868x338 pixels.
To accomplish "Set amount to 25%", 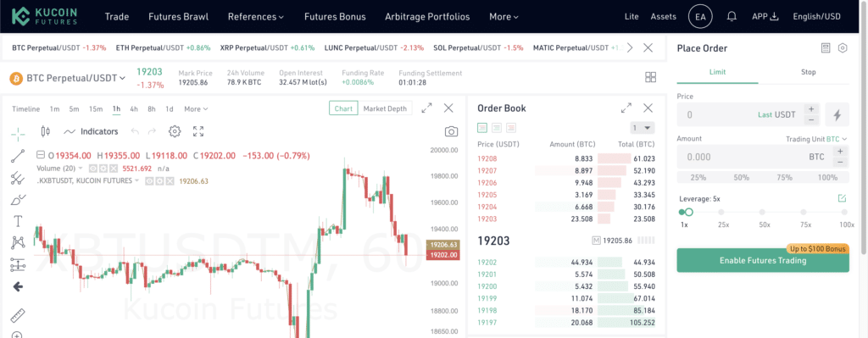I will tap(698, 178).
